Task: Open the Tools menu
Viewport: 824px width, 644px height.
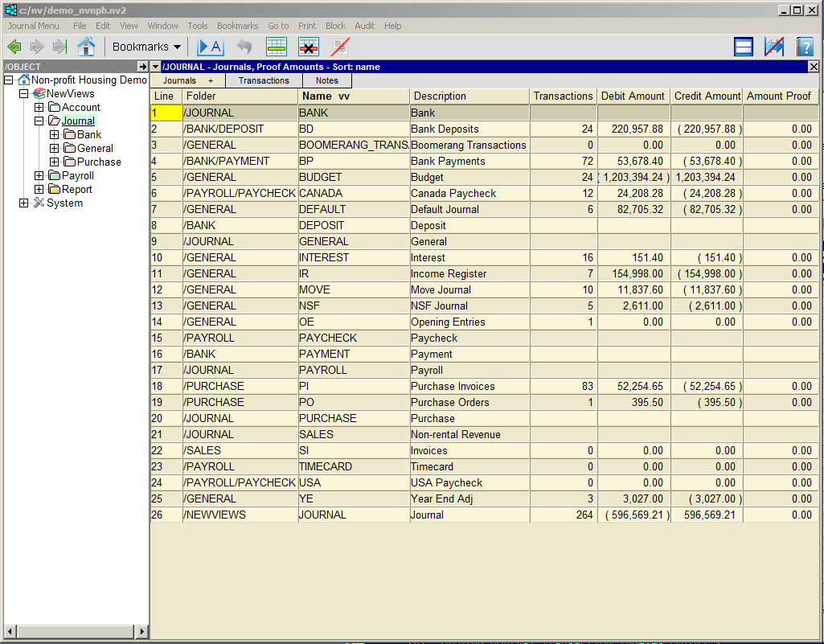Action: click(x=197, y=26)
